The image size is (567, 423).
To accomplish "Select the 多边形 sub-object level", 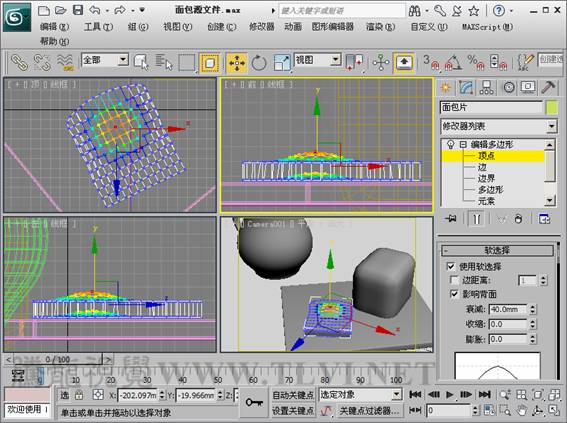I will [491, 190].
